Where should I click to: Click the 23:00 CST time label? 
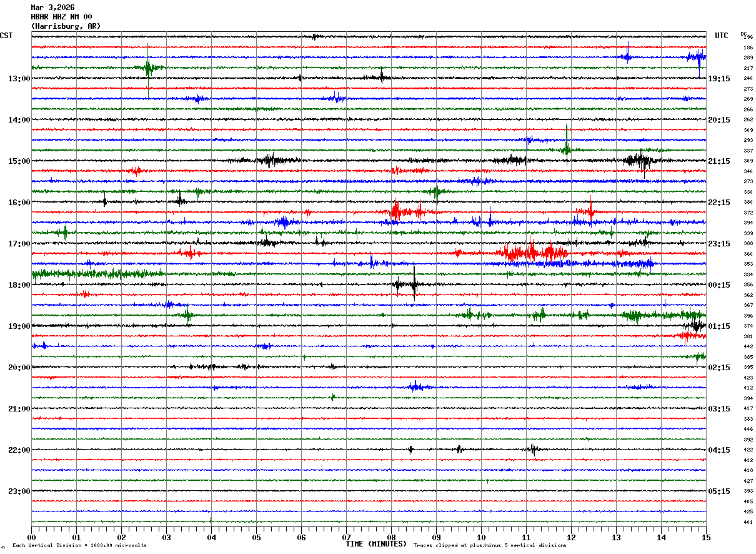[x=19, y=491]
